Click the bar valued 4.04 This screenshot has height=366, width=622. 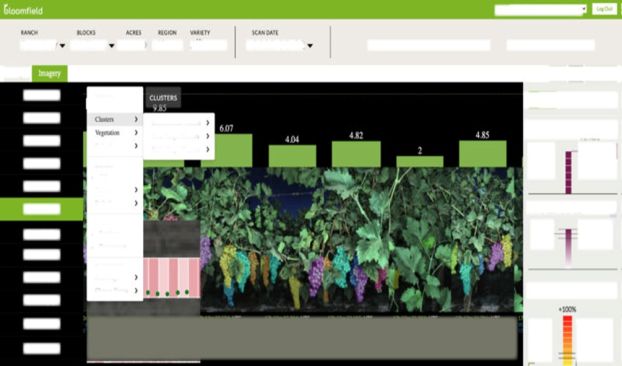(x=292, y=156)
